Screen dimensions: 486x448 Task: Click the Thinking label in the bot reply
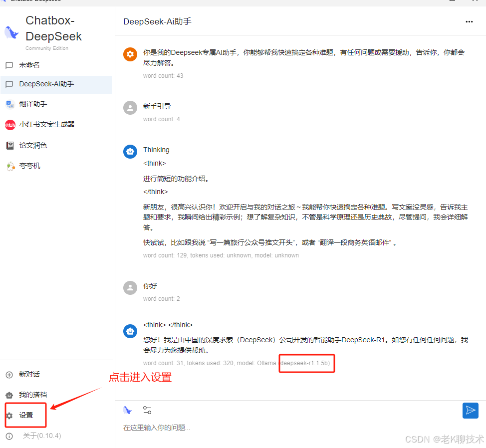click(x=156, y=150)
